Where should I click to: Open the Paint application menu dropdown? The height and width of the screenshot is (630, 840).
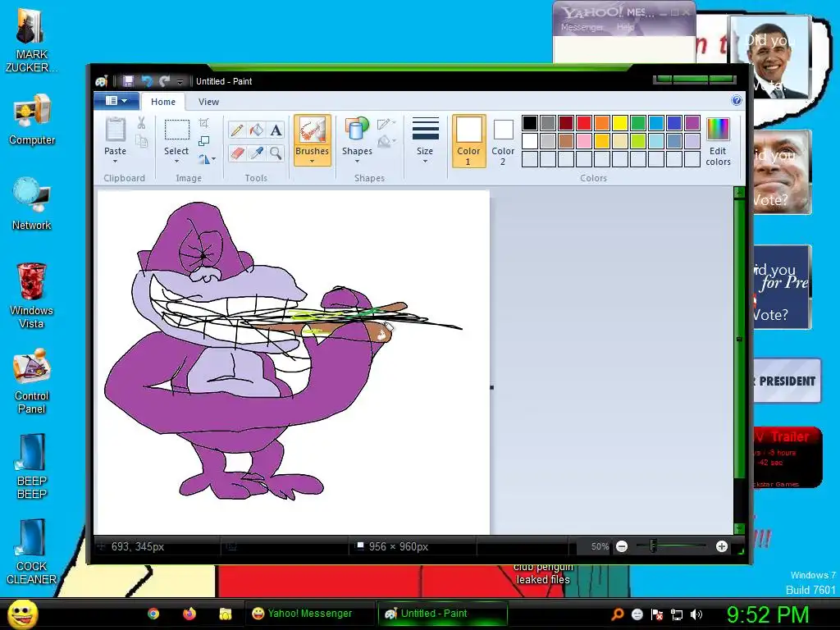pyautogui.click(x=116, y=101)
